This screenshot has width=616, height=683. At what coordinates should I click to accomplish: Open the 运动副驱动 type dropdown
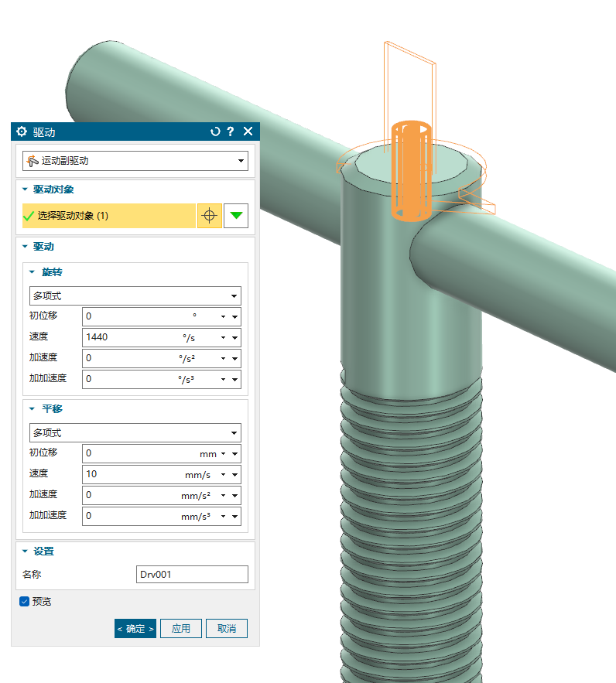click(x=135, y=161)
